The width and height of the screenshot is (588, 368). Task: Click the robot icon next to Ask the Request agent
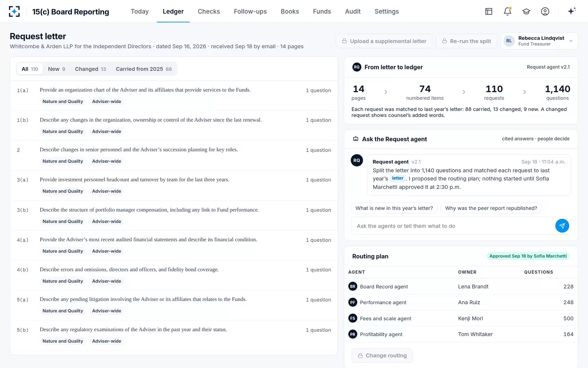point(356,139)
